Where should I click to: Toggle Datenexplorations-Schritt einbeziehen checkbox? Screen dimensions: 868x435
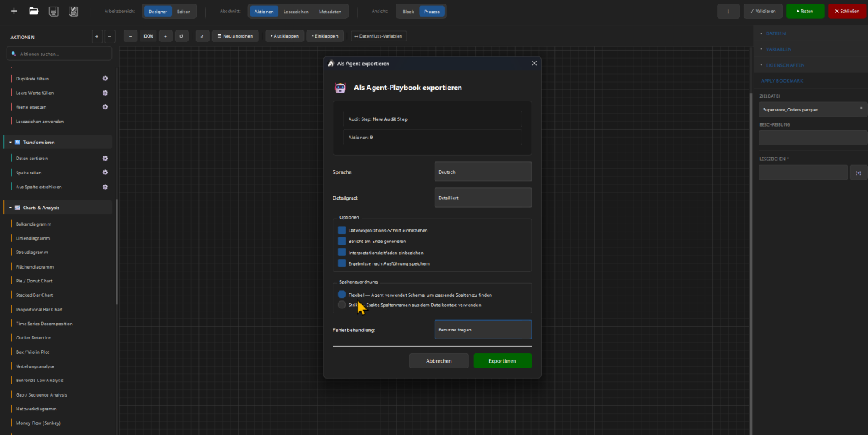(x=342, y=230)
